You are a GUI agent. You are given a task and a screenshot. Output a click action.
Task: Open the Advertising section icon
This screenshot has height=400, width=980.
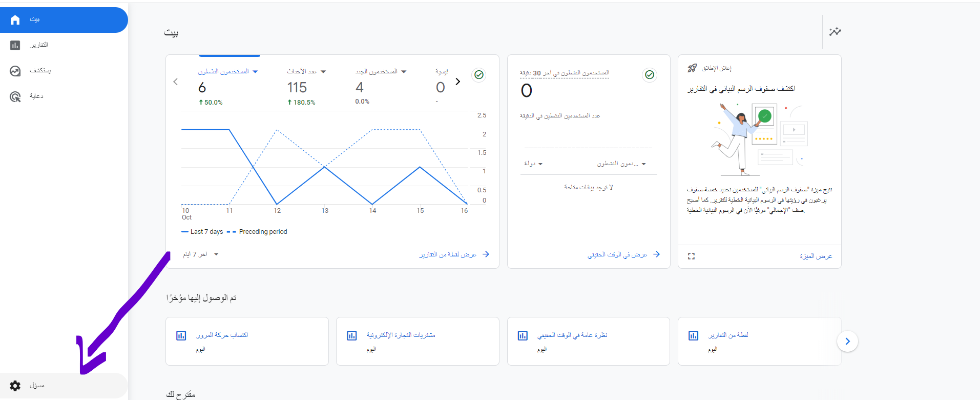click(15, 97)
